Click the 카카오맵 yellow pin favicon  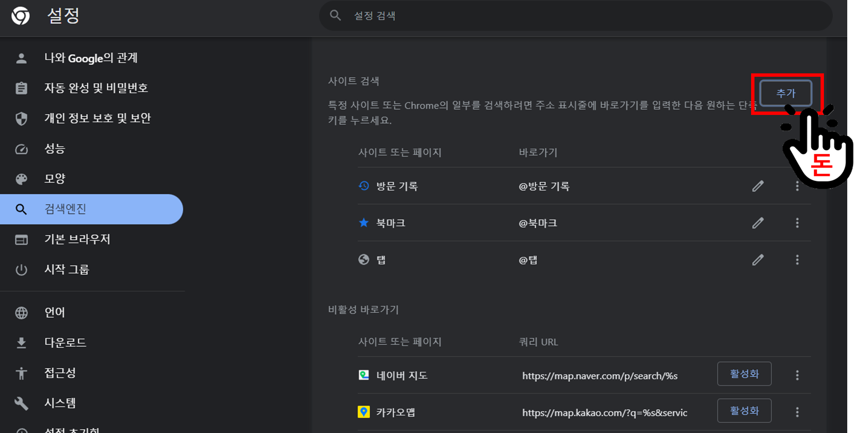(364, 412)
